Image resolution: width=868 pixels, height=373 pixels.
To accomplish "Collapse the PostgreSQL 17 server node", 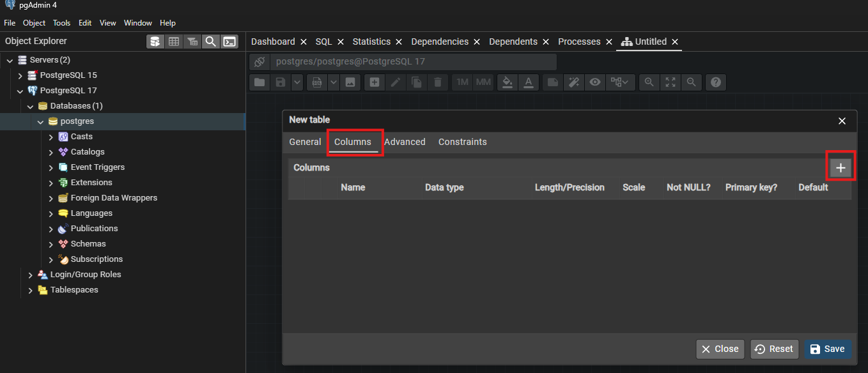I will click(x=20, y=91).
